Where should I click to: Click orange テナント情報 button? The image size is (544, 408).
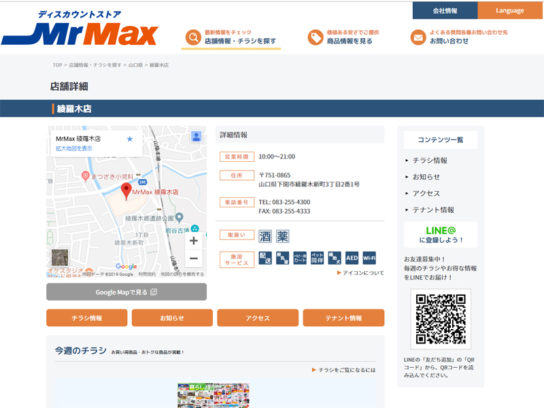click(343, 318)
